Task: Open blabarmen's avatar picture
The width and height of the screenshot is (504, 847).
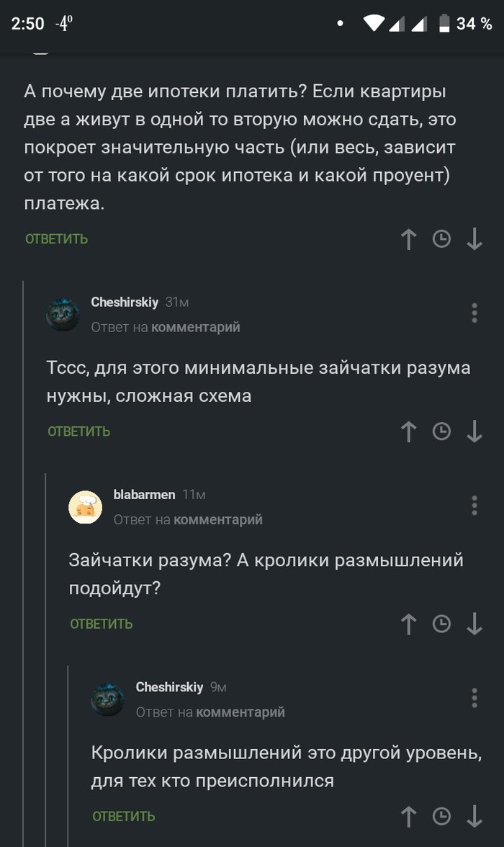Action: [x=86, y=506]
